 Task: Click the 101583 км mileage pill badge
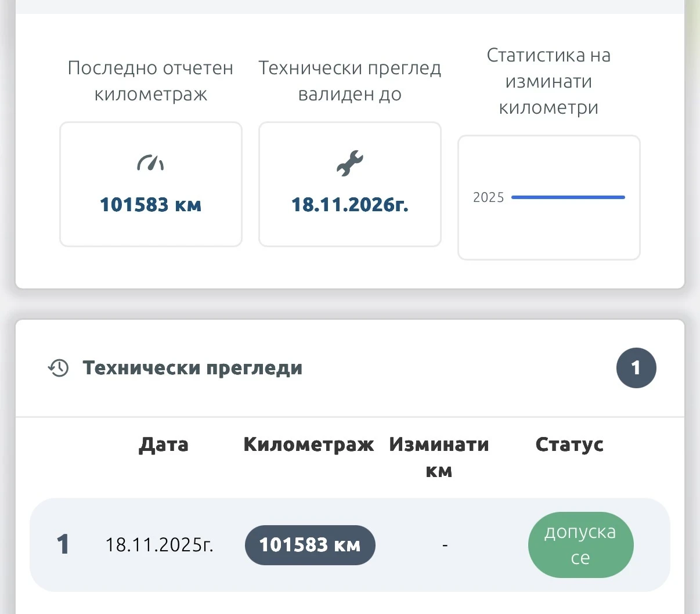(310, 545)
